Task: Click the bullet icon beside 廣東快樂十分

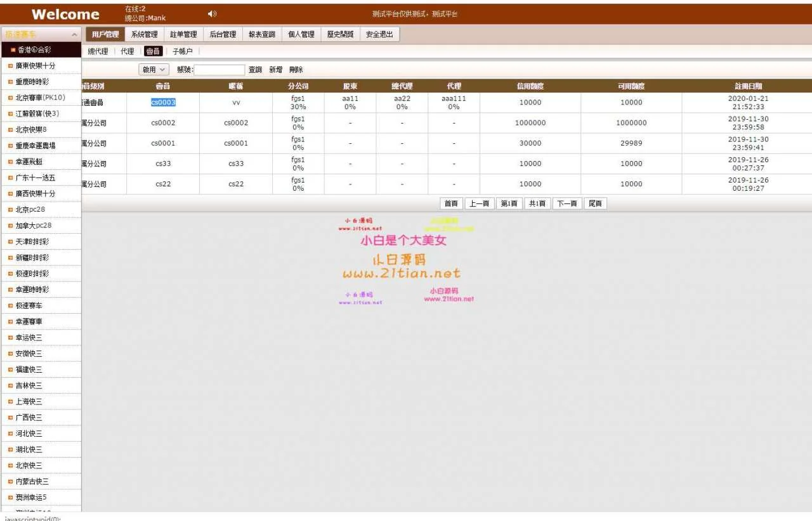Action: pos(10,66)
